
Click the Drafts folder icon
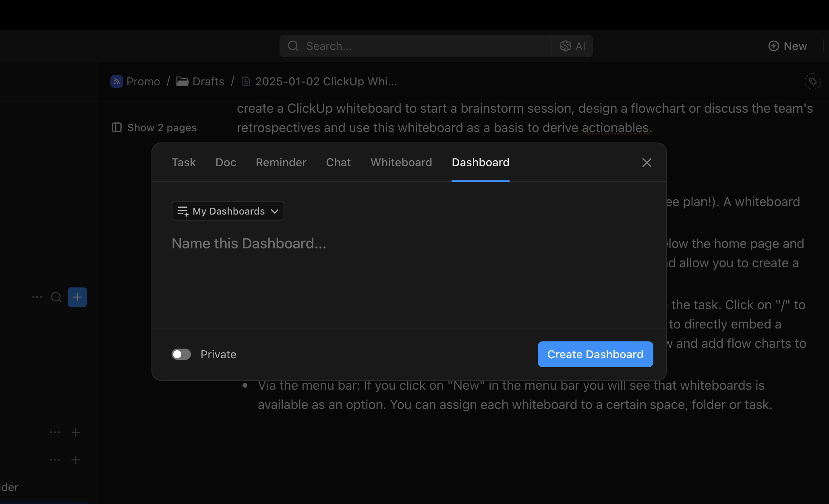click(x=182, y=81)
